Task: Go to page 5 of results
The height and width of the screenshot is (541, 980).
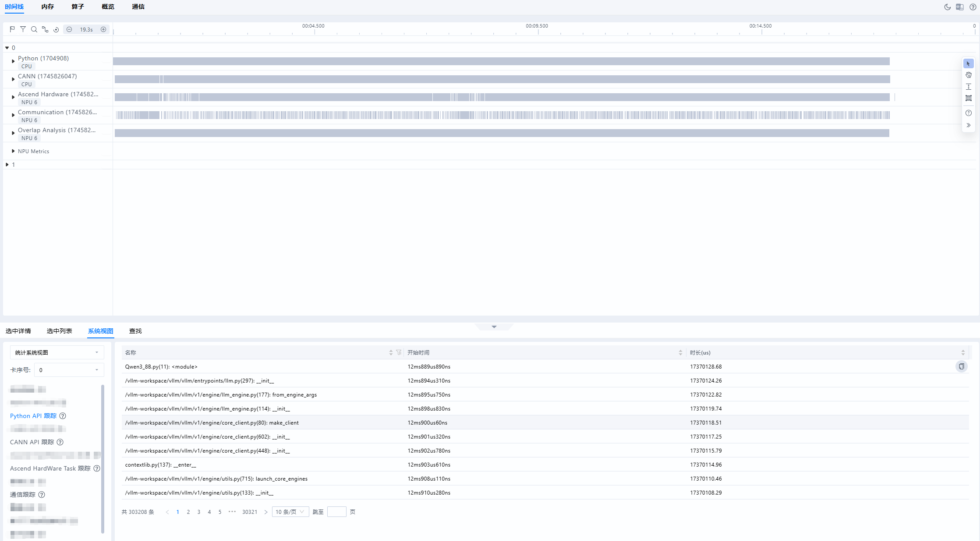Action: pyautogui.click(x=220, y=512)
